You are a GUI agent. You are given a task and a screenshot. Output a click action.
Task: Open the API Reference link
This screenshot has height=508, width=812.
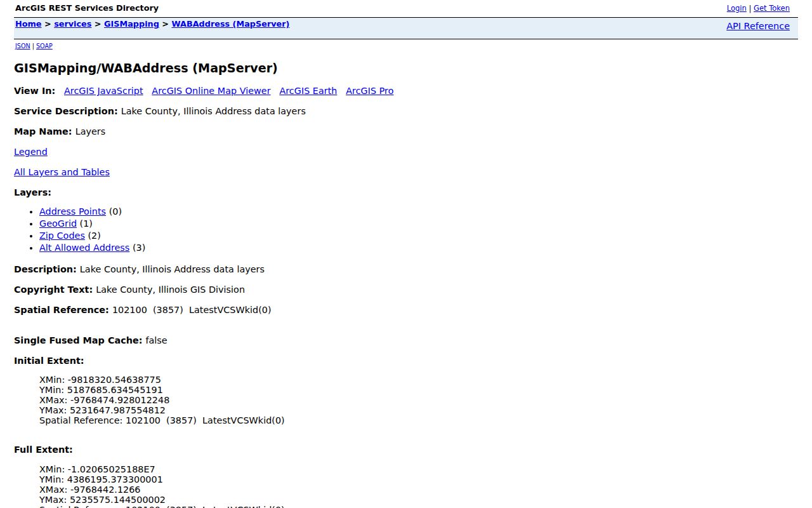[x=758, y=26]
